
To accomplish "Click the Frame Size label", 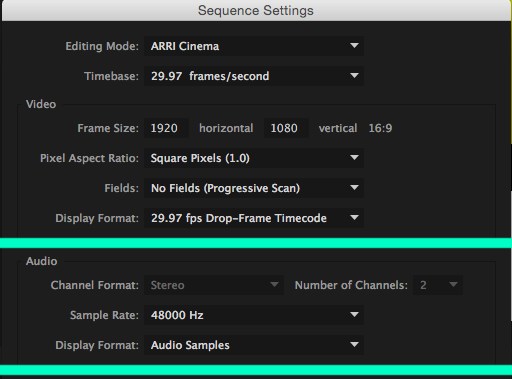I will pyautogui.click(x=108, y=128).
